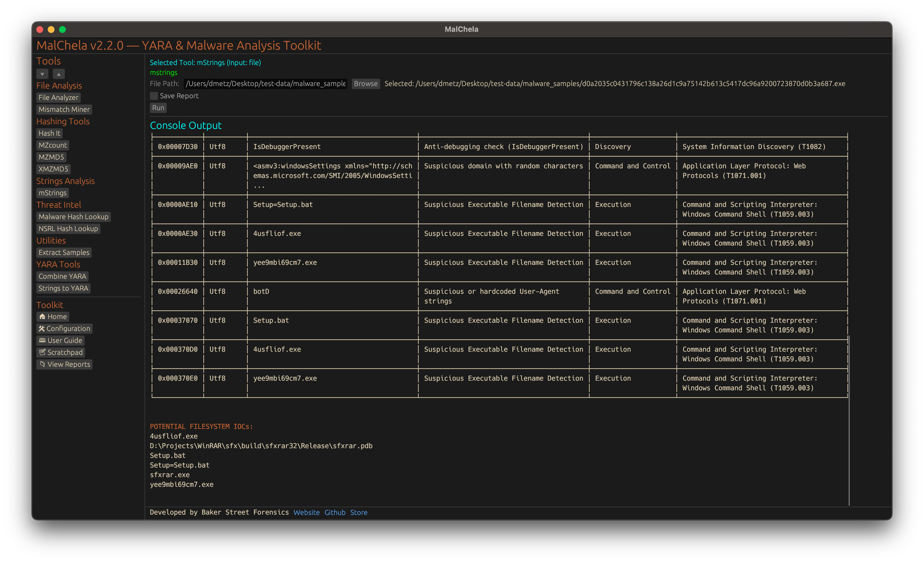Select the mStrings tool
The width and height of the screenshot is (924, 562).
(53, 193)
